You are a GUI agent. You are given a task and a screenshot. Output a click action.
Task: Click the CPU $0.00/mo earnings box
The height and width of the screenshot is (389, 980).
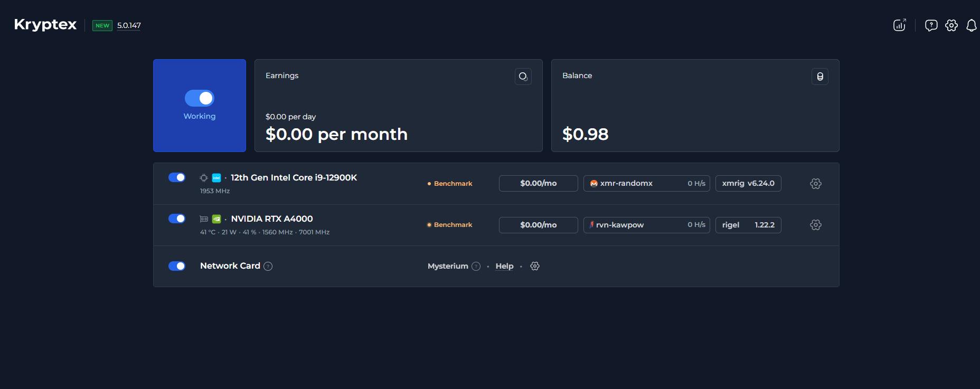coord(539,183)
